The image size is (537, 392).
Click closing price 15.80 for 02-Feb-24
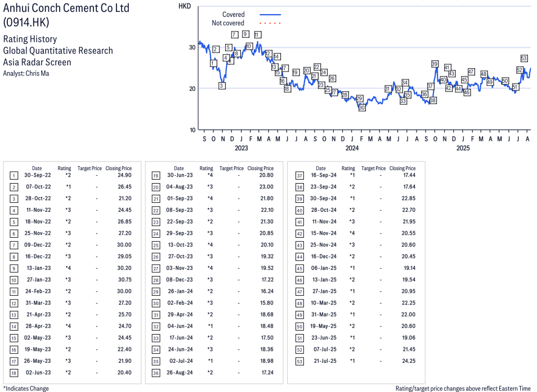[x=267, y=303]
